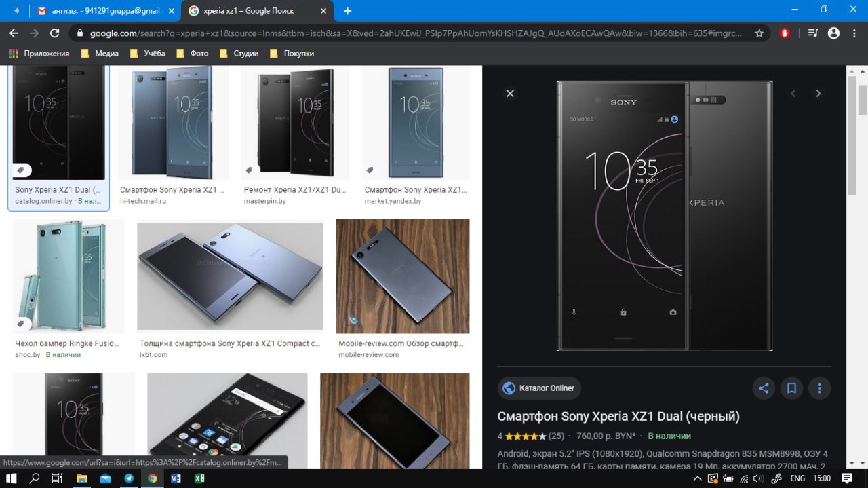
Task: Open more options menu in preview panel
Action: pyautogui.click(x=819, y=388)
